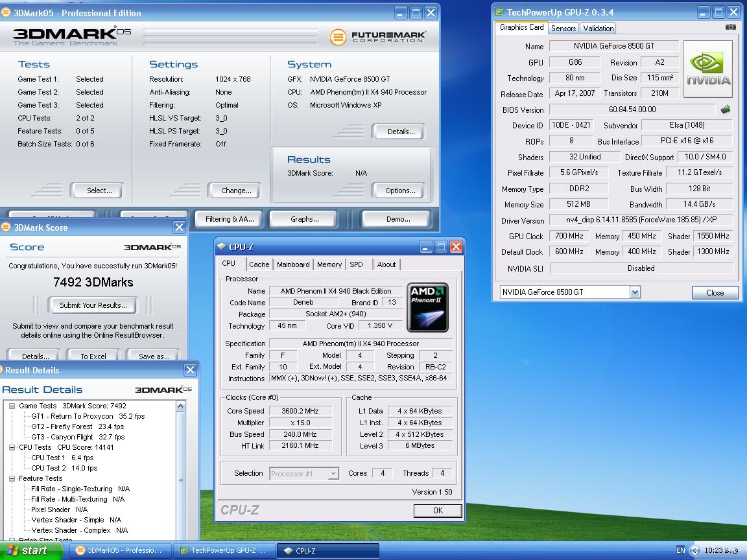
Task: Click the Result Details scrollbar up arrow
Action: [180, 406]
